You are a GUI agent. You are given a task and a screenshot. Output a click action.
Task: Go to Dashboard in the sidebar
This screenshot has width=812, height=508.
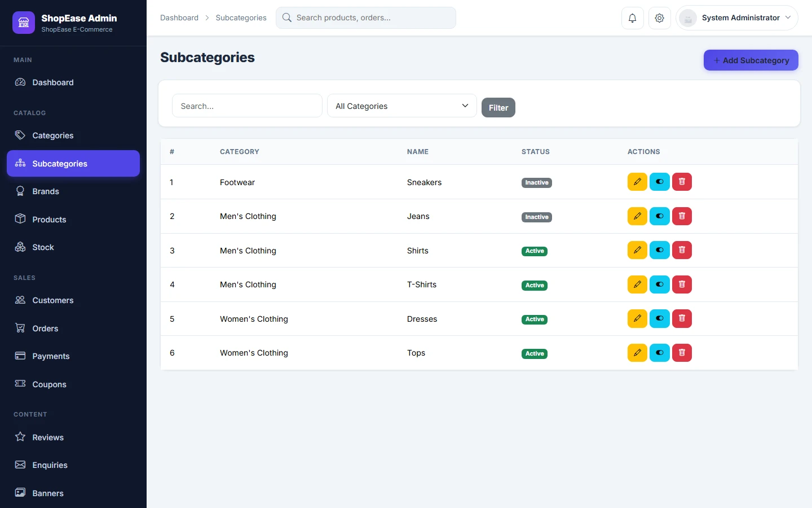73,82
